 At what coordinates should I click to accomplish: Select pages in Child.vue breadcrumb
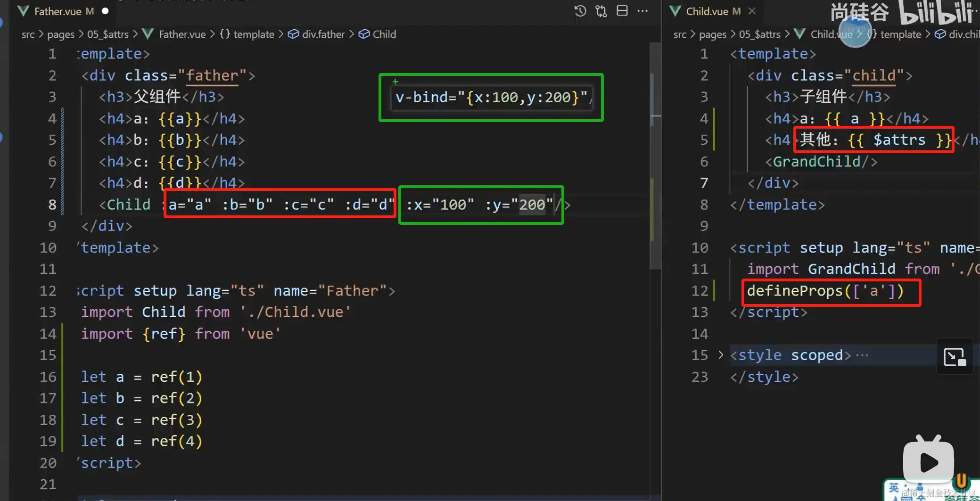coord(713,34)
